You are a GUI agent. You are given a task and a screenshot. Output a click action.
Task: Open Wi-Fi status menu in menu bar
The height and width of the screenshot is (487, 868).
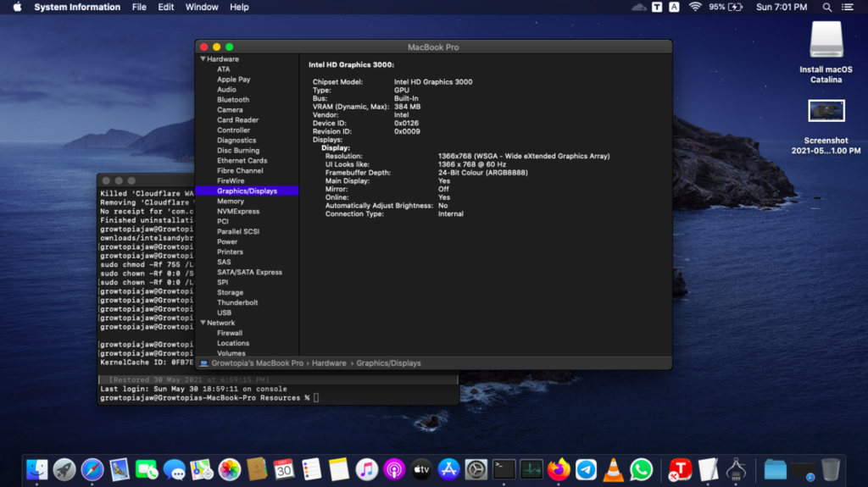[695, 7]
